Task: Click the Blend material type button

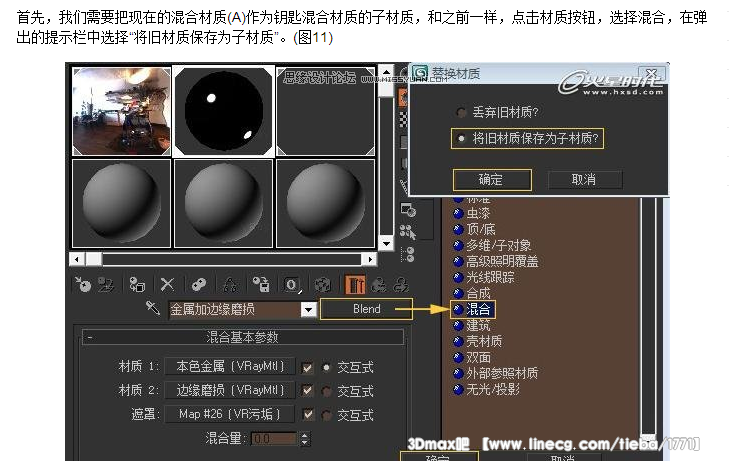Action: (x=366, y=309)
